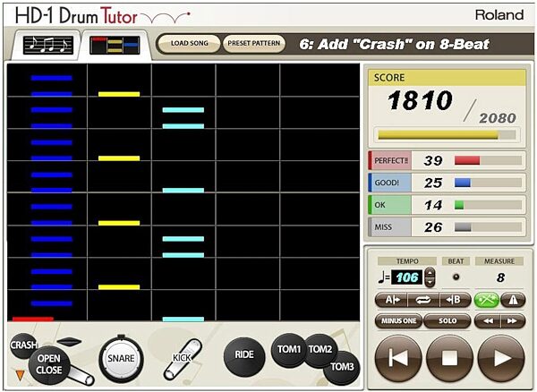Click the OK label
Screen dimensions: 537x392
click(379, 205)
